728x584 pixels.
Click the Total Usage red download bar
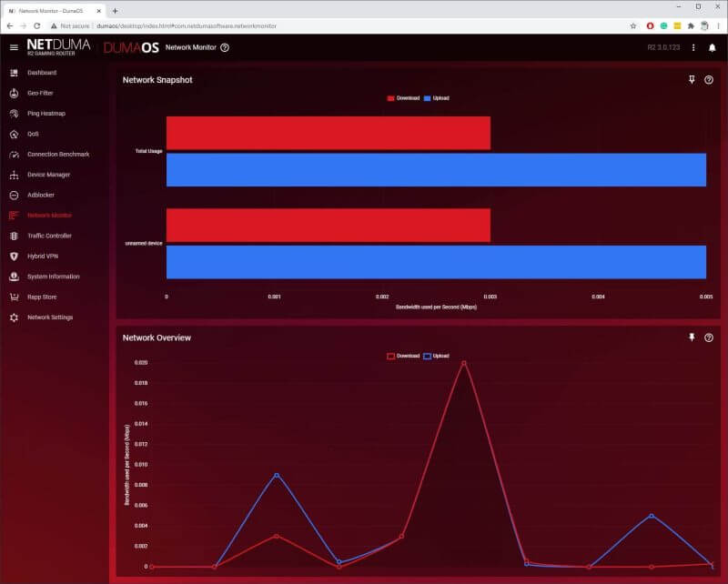point(329,133)
